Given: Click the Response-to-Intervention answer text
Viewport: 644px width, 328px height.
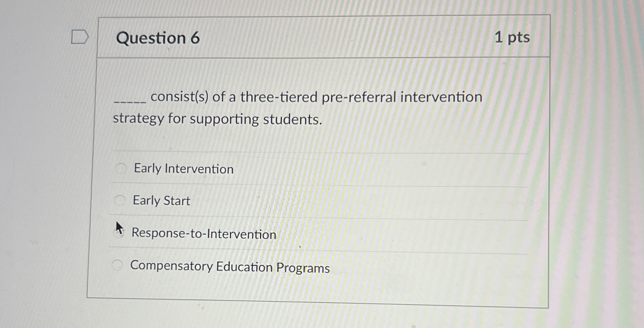Looking at the screenshot, I should point(204,234).
